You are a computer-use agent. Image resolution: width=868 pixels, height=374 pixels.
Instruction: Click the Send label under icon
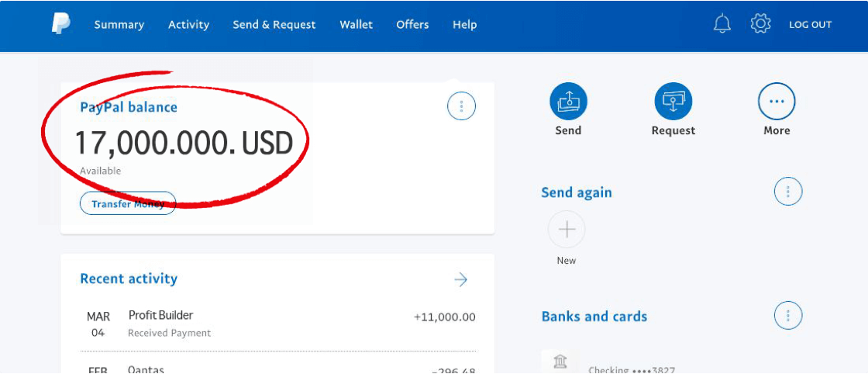click(568, 131)
